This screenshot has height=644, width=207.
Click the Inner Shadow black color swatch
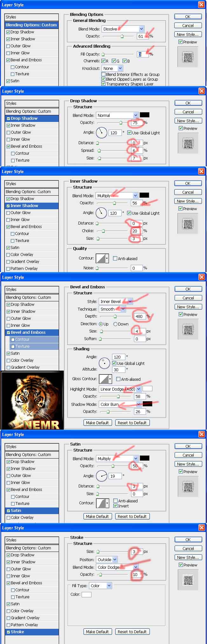click(144, 195)
